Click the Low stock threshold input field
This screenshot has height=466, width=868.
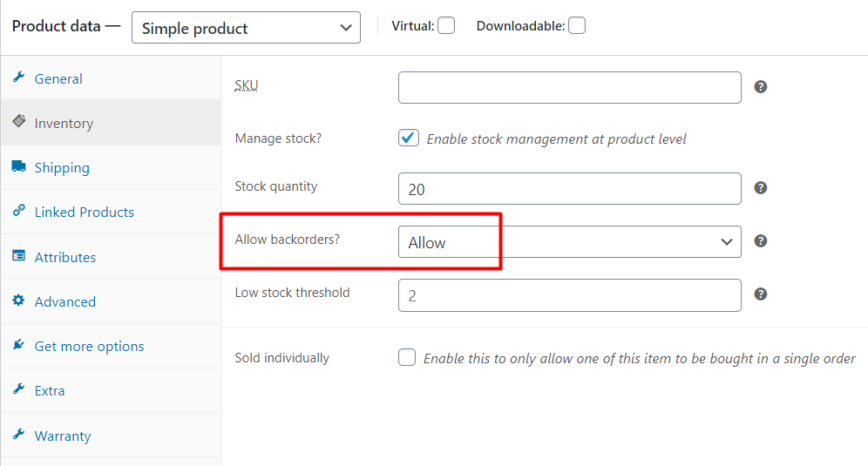pos(570,295)
